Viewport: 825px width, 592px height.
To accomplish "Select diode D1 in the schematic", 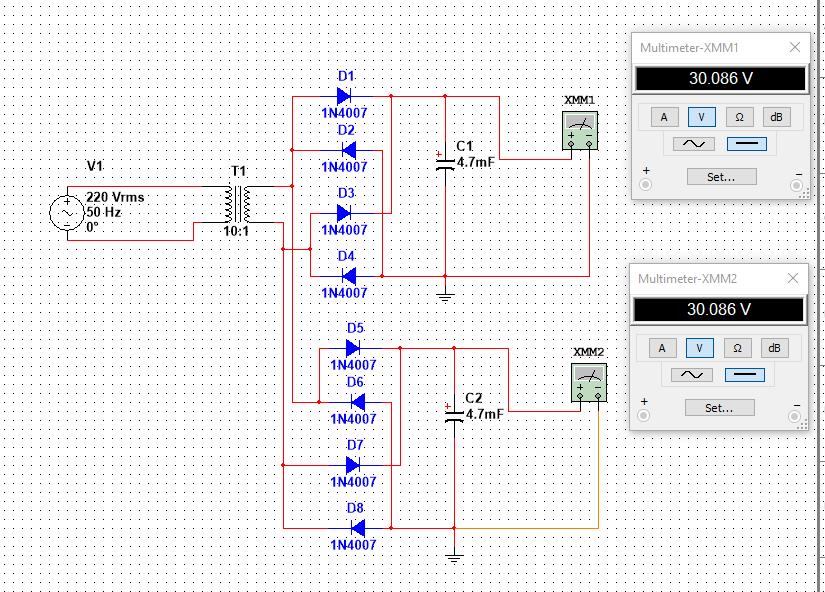I will (x=344, y=96).
